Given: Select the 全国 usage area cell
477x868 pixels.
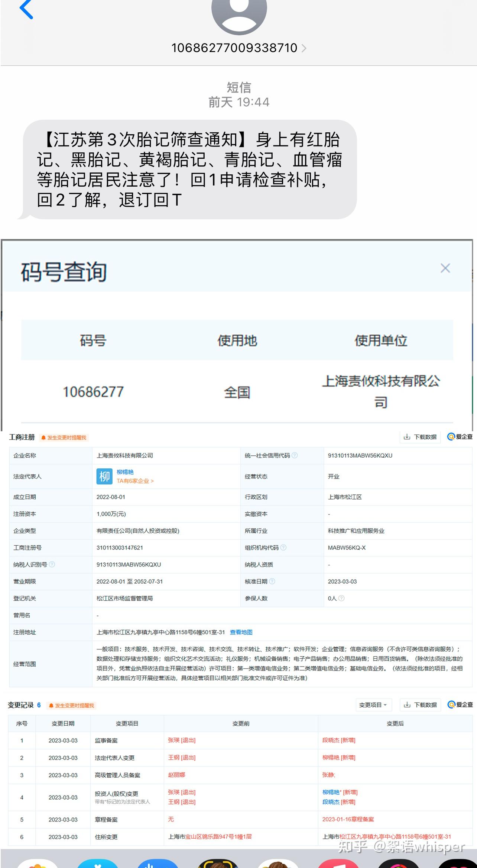Looking at the screenshot, I should point(237,392).
